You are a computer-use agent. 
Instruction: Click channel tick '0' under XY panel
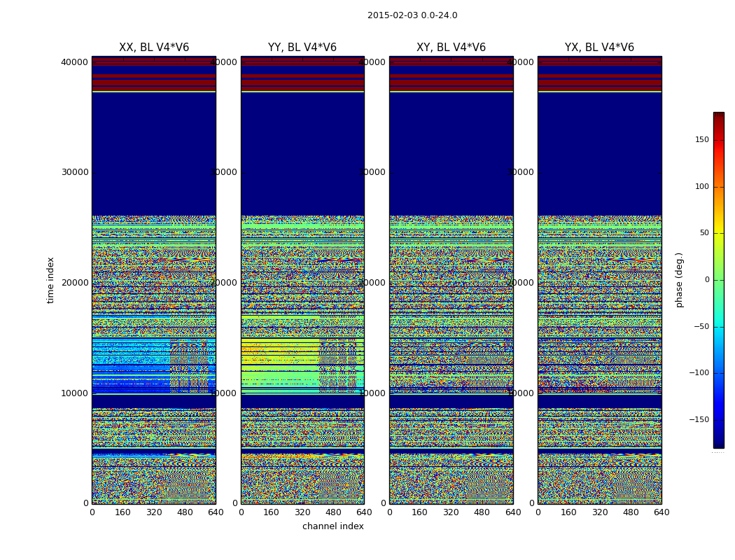(x=389, y=512)
